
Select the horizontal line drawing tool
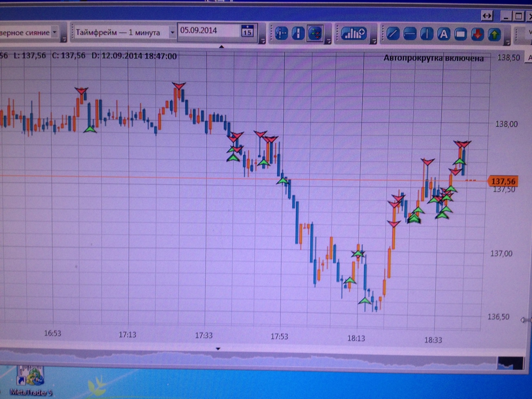coord(410,34)
